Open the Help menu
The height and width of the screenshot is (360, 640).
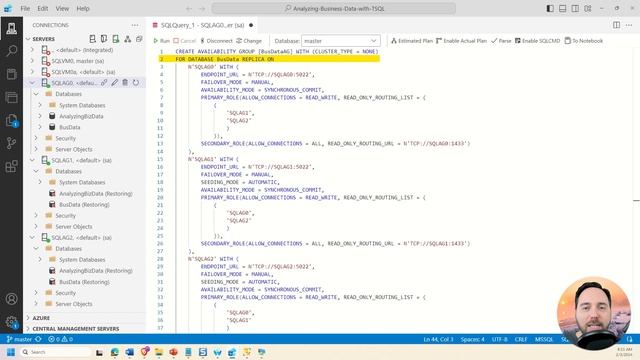click(83, 8)
